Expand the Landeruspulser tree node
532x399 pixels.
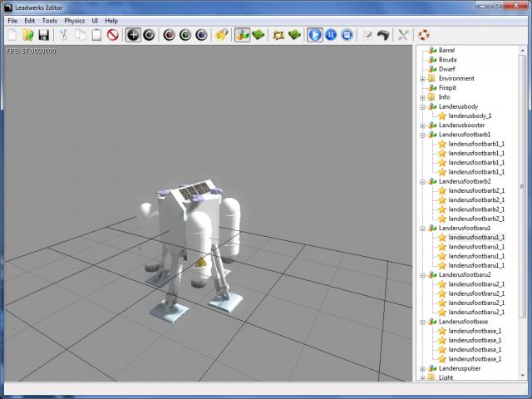tap(422, 368)
